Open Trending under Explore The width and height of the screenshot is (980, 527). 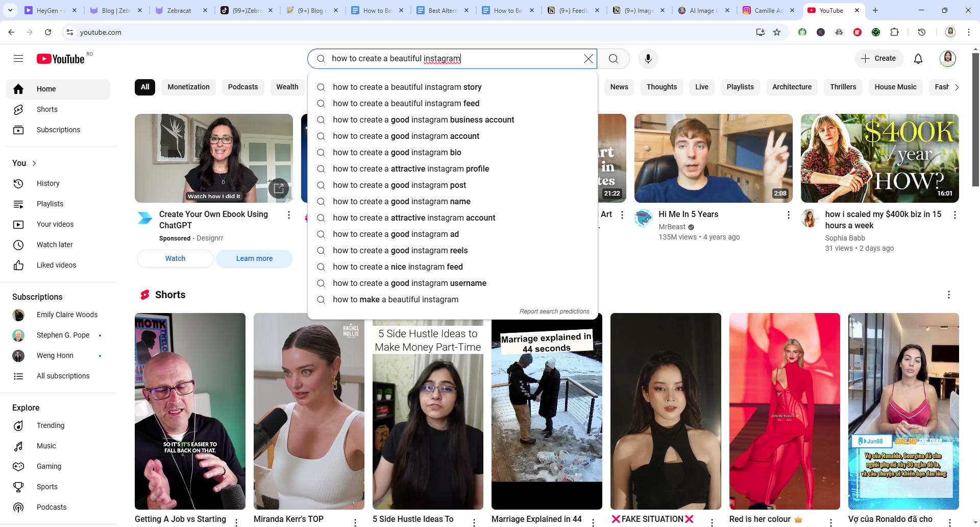[58, 425]
